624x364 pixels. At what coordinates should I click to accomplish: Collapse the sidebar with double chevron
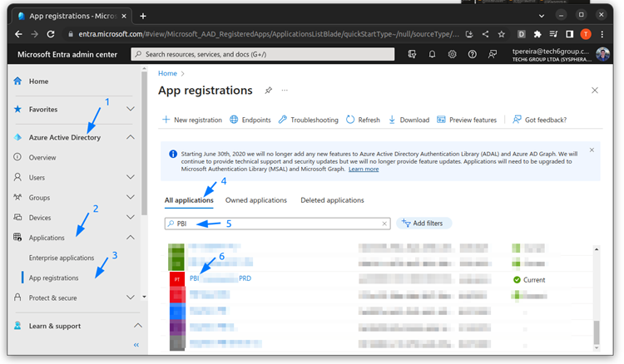click(x=136, y=345)
